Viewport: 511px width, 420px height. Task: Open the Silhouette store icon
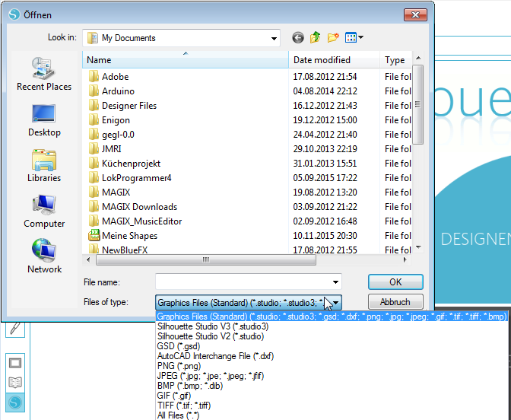(x=15, y=402)
